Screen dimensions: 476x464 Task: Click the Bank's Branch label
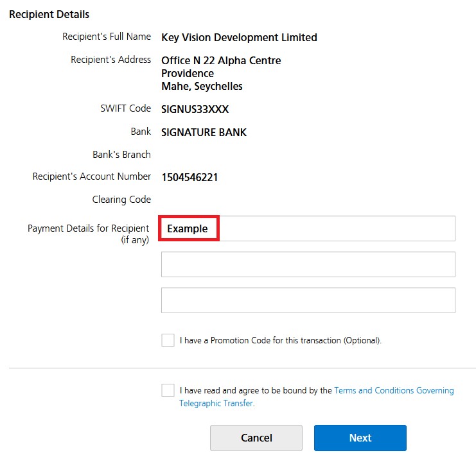coord(121,155)
